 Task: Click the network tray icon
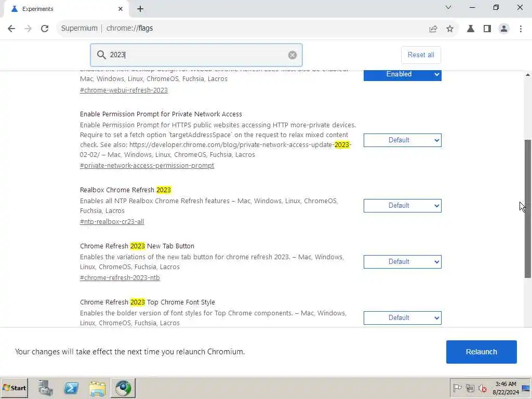click(470, 388)
